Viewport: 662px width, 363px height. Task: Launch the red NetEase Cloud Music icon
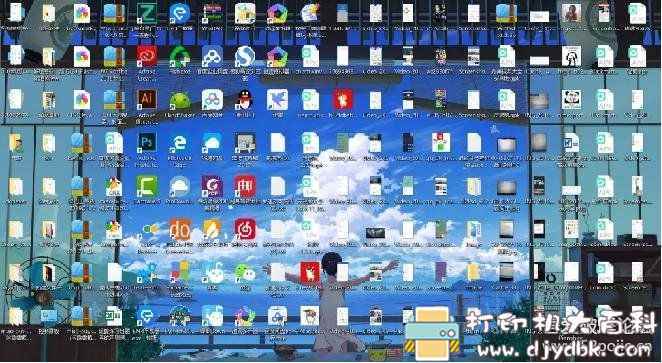click(245, 229)
